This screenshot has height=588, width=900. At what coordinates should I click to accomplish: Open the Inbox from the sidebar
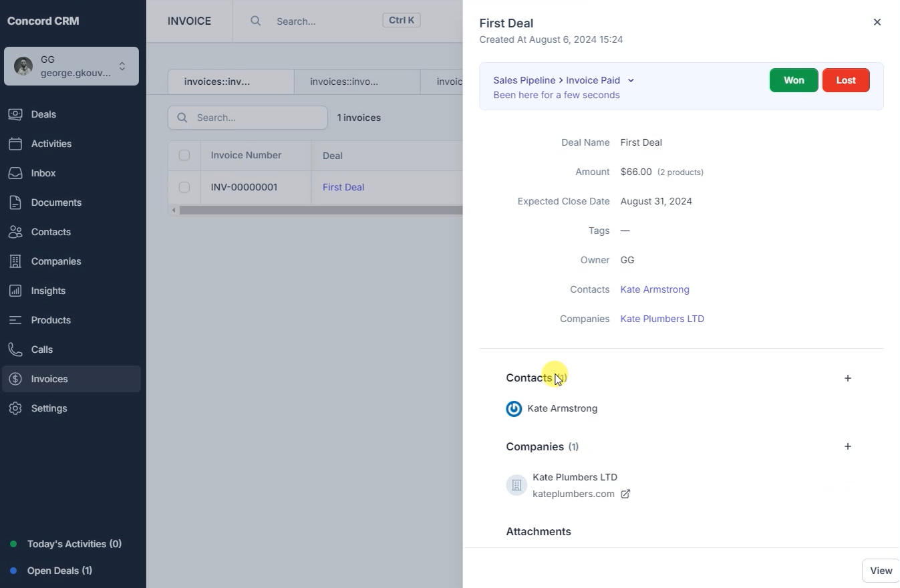point(43,173)
